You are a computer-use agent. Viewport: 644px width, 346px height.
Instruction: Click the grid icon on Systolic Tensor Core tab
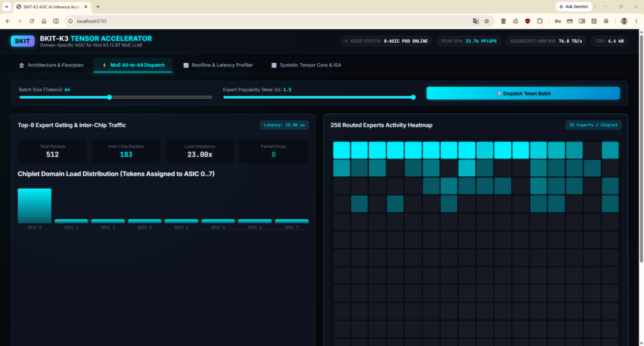tap(274, 65)
